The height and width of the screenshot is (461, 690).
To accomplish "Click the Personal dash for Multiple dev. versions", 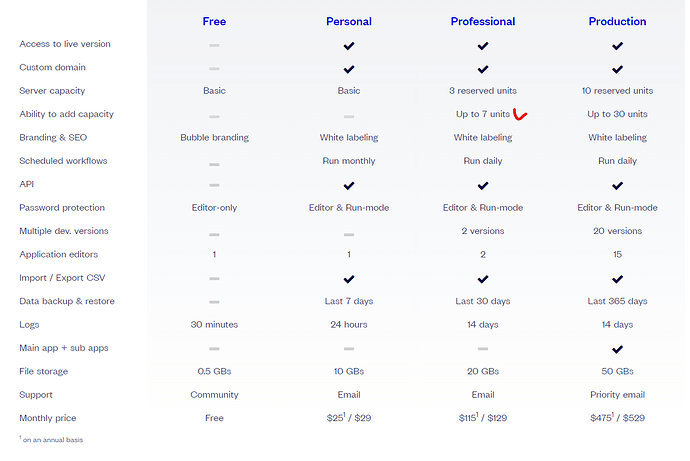I will 349,234.
